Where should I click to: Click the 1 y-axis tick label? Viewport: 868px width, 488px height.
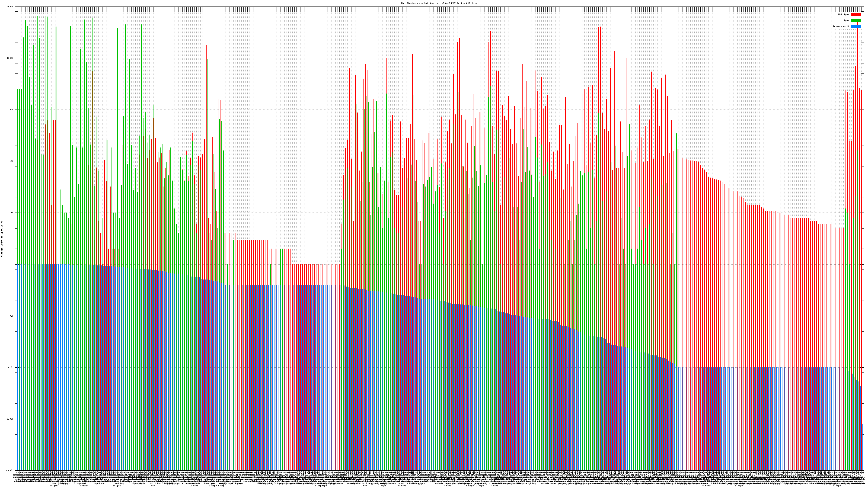13,264
